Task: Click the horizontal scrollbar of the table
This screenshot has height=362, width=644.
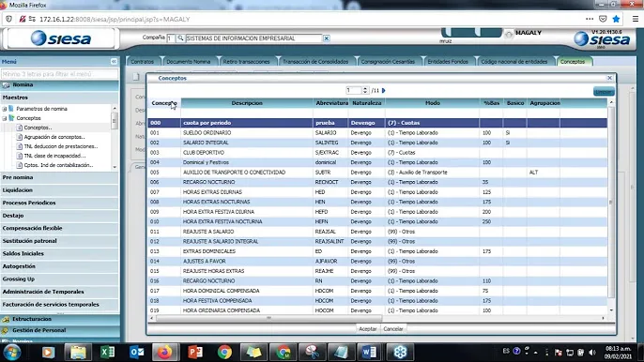Action: point(269,318)
